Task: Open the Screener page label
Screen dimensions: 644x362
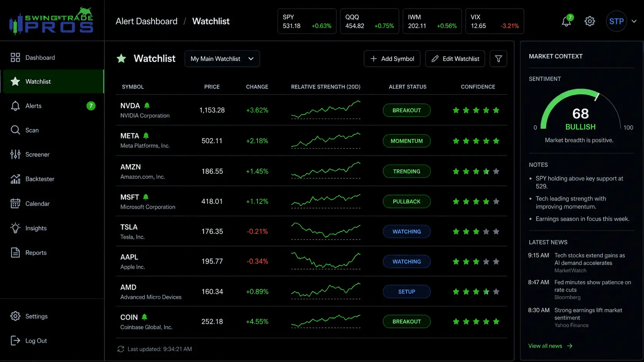Action: pyautogui.click(x=37, y=155)
